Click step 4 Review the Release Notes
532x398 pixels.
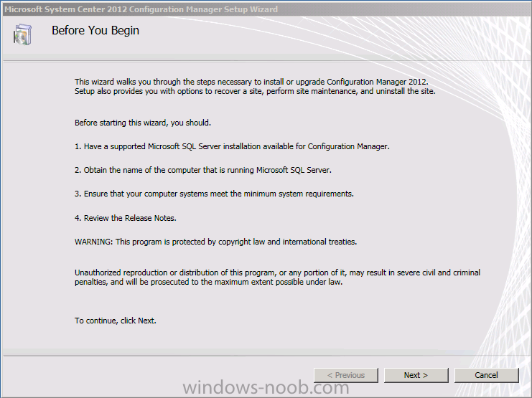pos(126,218)
